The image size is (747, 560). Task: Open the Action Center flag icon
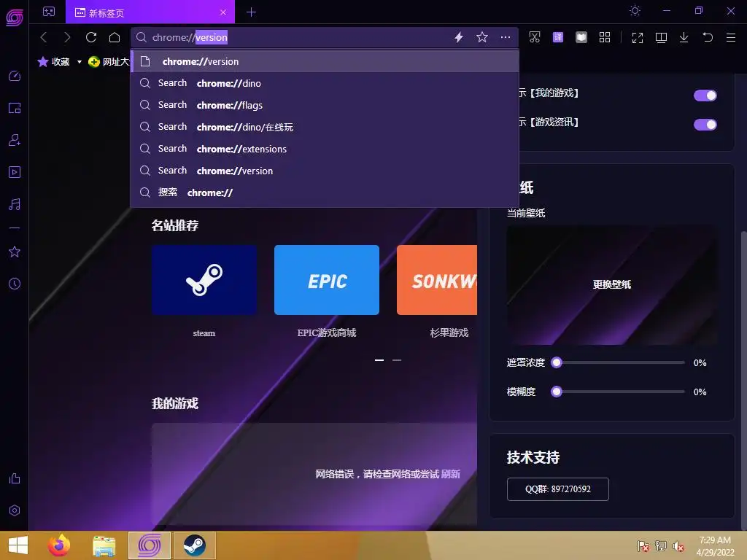pos(643,546)
